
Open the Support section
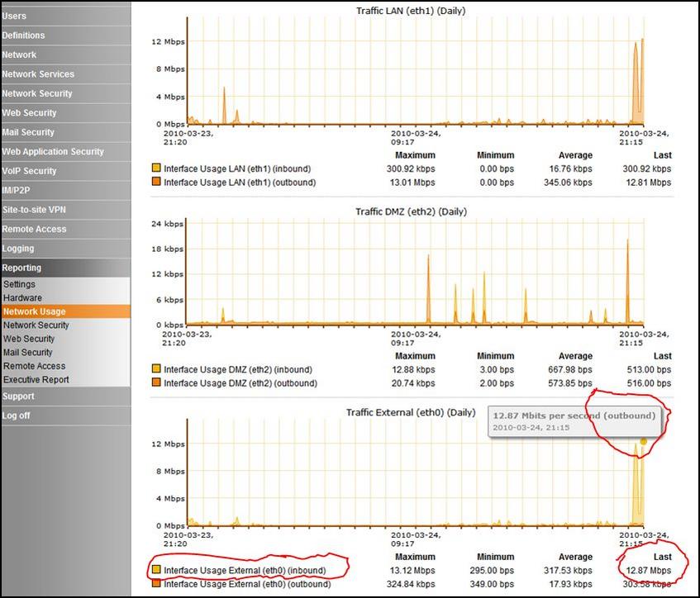click(x=18, y=396)
